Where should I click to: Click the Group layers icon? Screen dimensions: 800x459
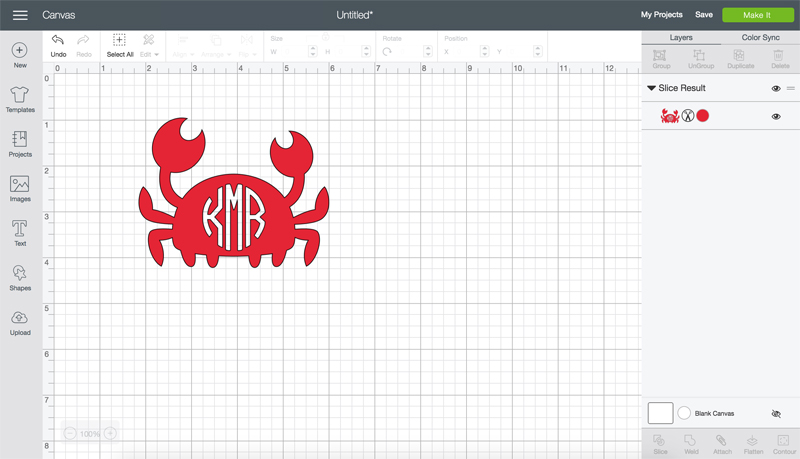coord(661,59)
